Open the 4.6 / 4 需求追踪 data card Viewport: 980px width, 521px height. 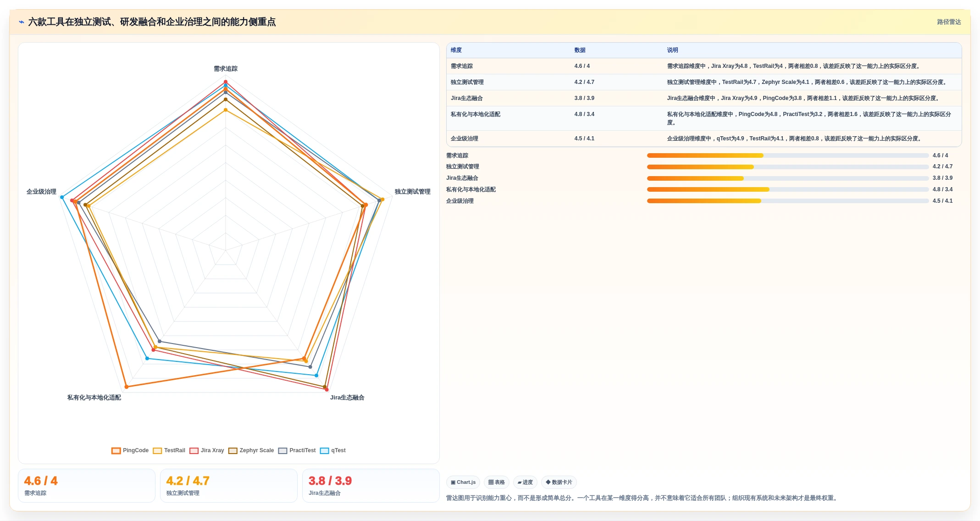(87, 486)
